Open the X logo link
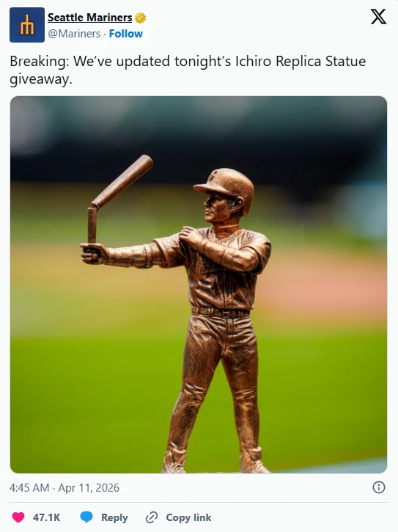 pos(378,17)
